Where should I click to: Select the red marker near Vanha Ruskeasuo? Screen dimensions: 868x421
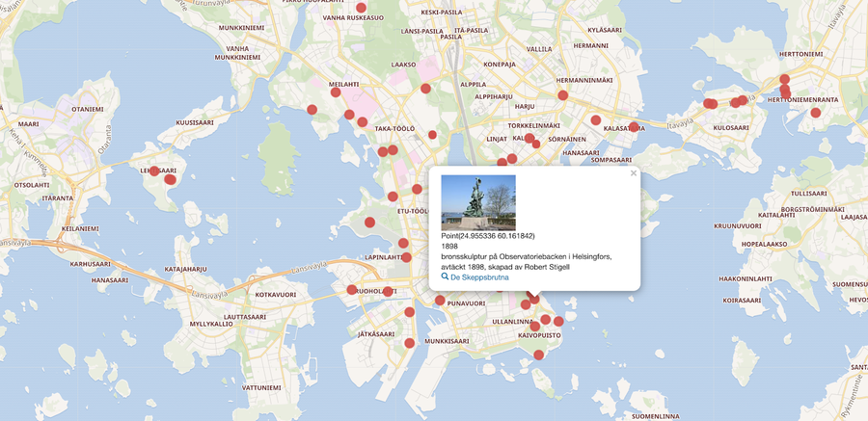[362, 8]
